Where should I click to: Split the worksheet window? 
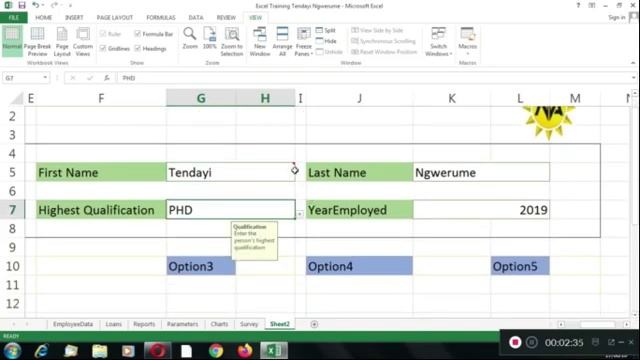[326, 31]
